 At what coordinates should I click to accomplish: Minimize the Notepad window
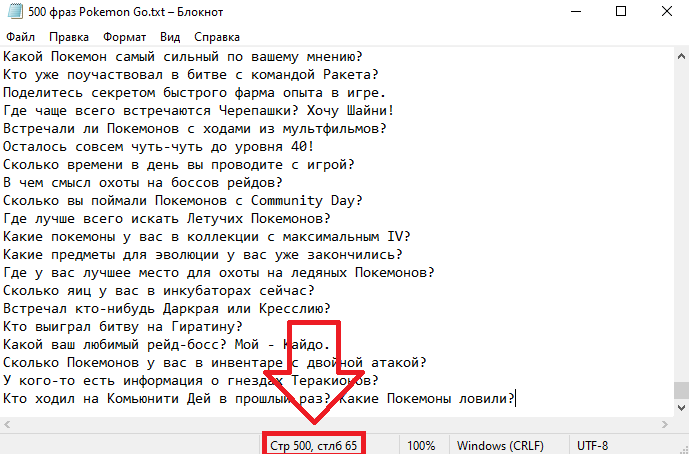(x=575, y=13)
